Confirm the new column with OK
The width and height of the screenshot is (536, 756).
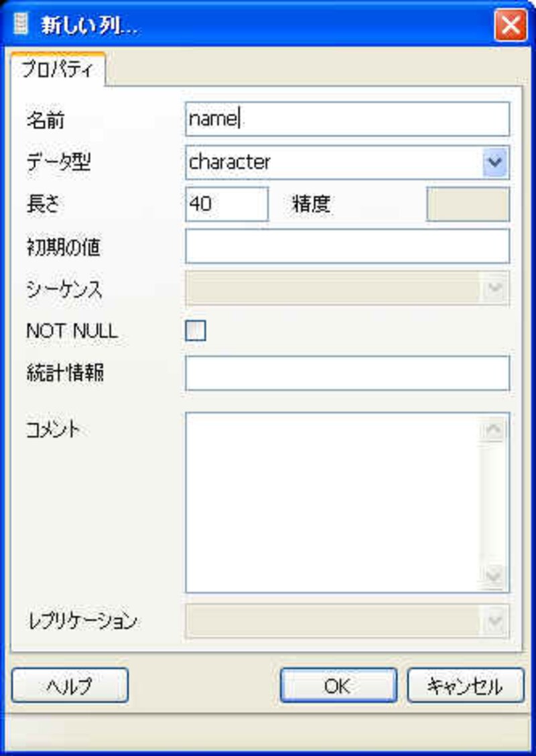tap(337, 685)
